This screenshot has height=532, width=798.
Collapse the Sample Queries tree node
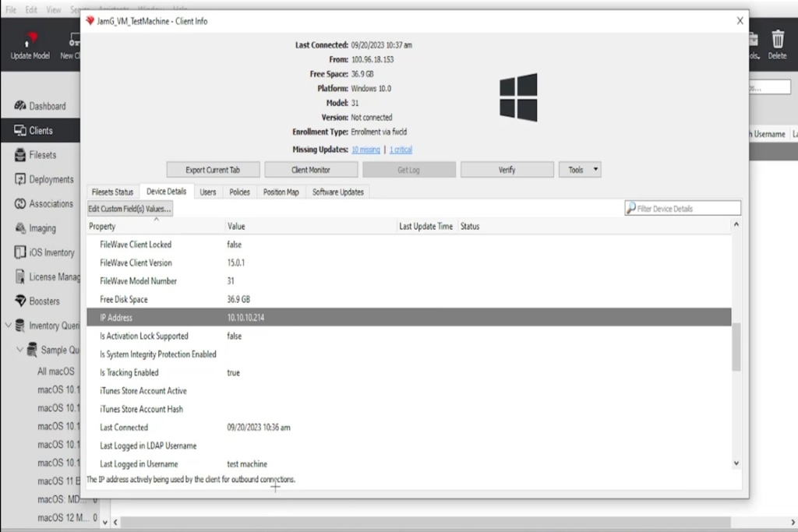click(x=19, y=350)
